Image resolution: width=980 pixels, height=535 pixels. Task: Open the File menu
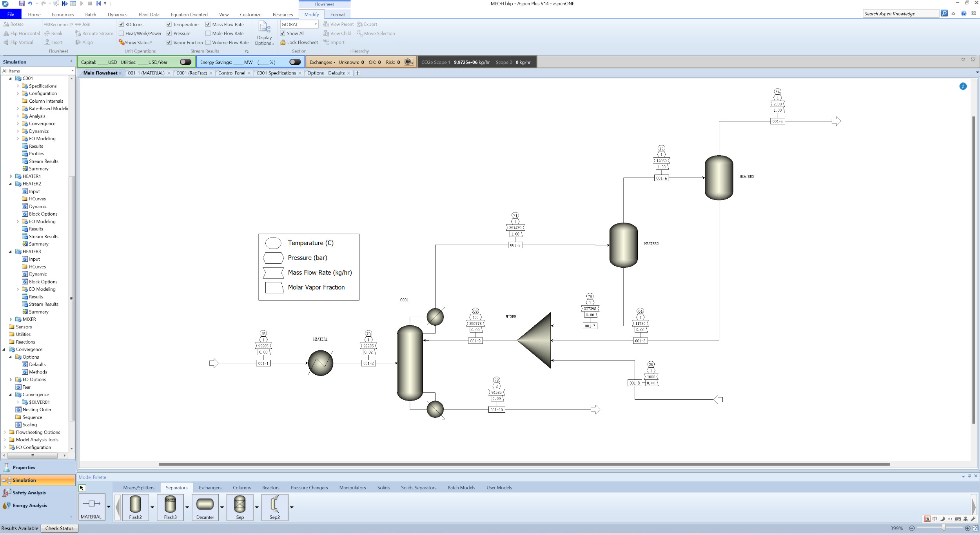point(11,15)
